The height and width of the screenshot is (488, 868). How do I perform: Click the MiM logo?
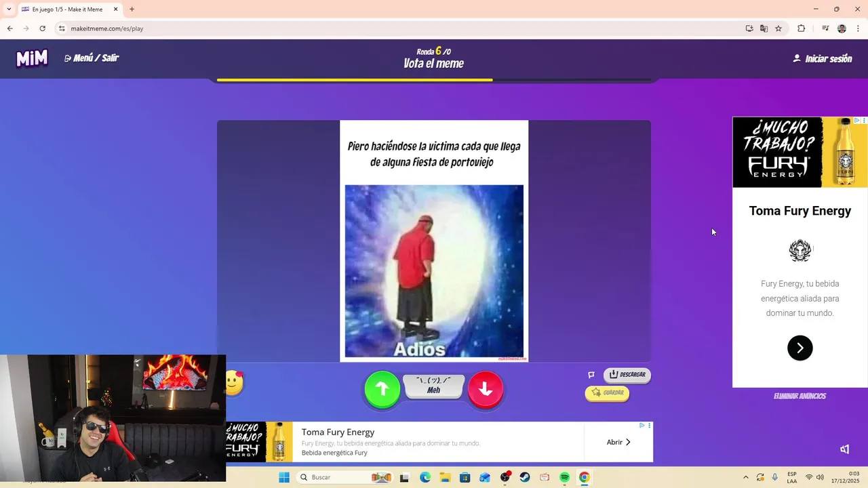point(32,58)
